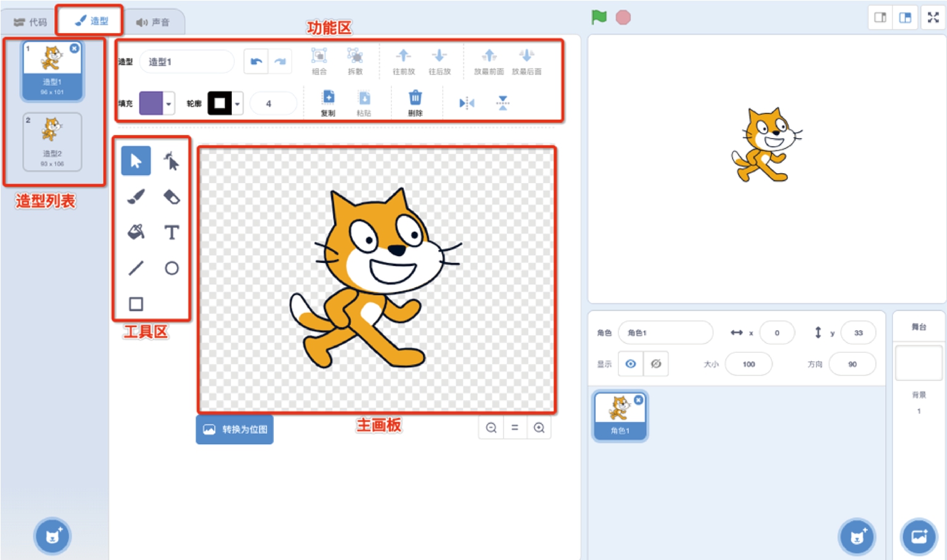Enter full screen stage mode
Image resolution: width=947 pixels, height=560 pixels.
coord(933,17)
